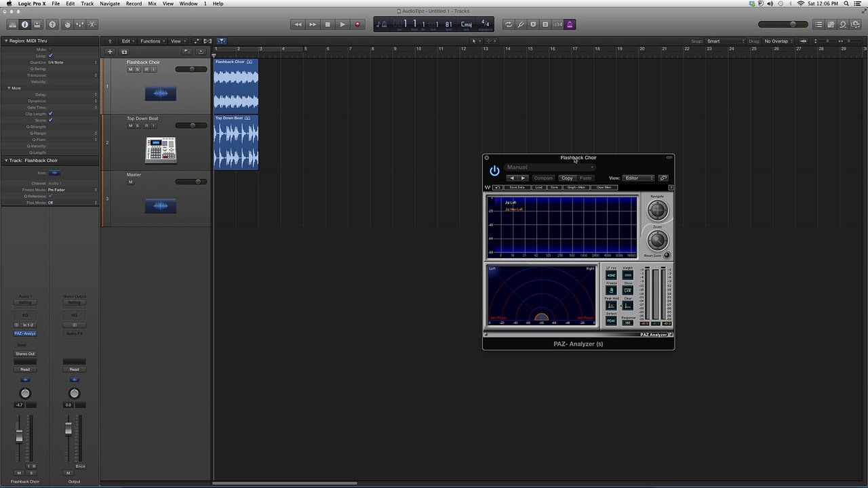Toggle Flex show/hide button in Tracks toolbar
868x488 pixels.
click(208, 41)
